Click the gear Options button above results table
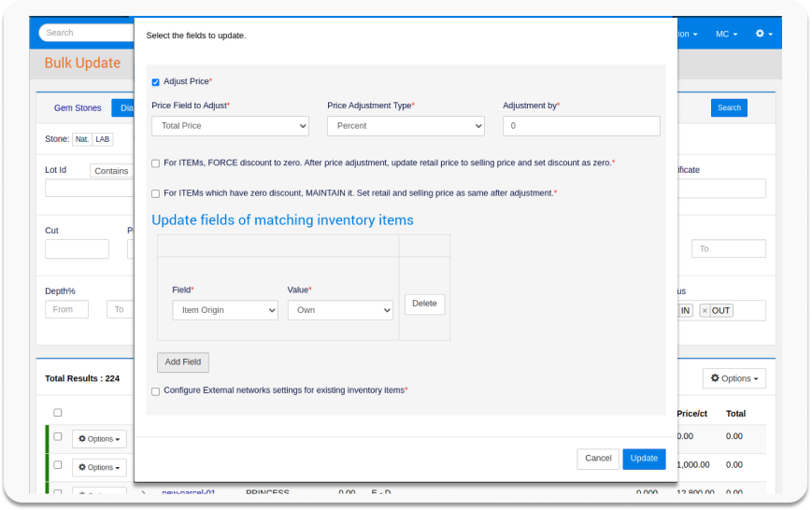This screenshot has width=812, height=510. (734, 378)
